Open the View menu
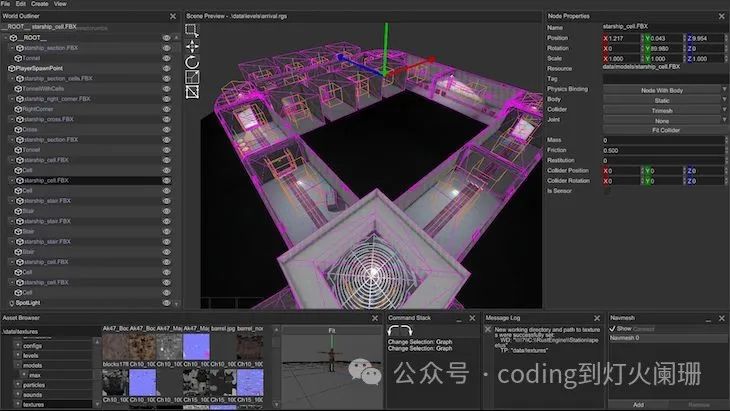This screenshot has width=730, height=411. point(62,5)
